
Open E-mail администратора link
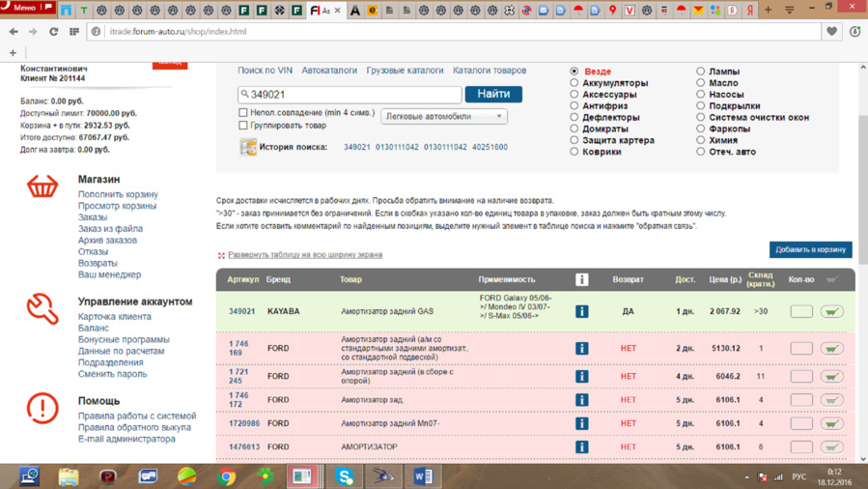(x=126, y=439)
